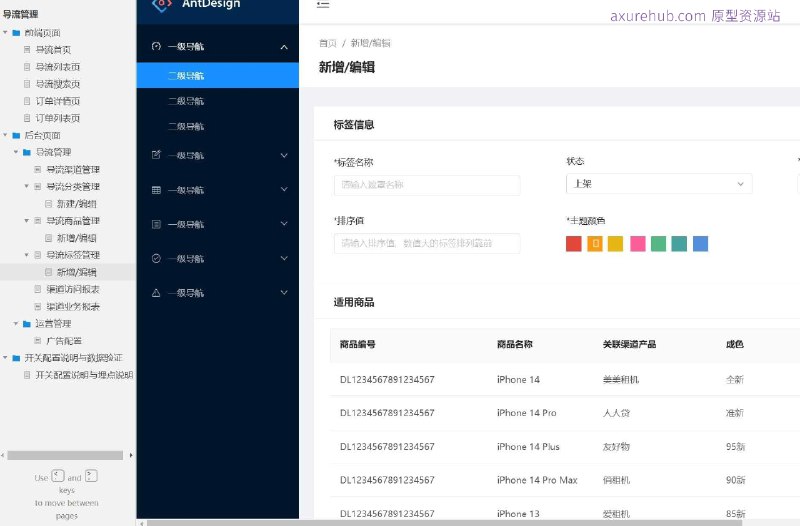Collapse the first 一级导航 up-chevron
The image size is (800, 526).
click(284, 47)
